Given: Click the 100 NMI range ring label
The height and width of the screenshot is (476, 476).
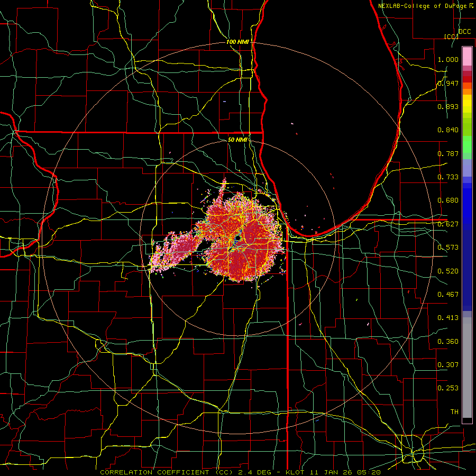Looking at the screenshot, I should pyautogui.click(x=237, y=42).
